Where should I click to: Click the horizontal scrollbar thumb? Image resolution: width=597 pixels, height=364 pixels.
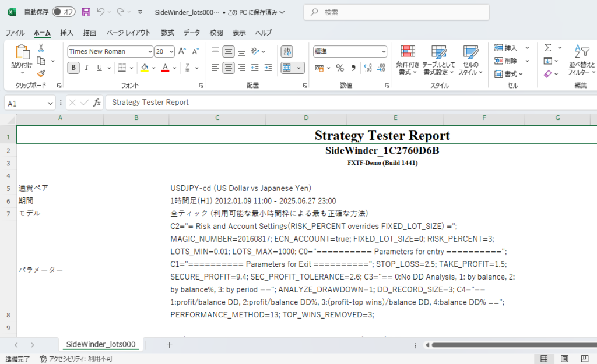tap(514, 345)
